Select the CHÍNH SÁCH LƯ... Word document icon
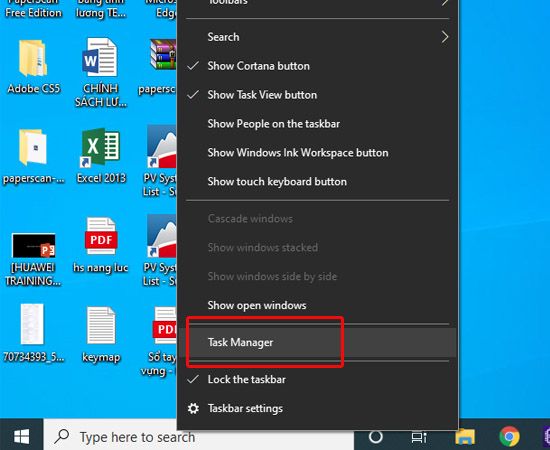Screen dimensions: 550x450 pos(100,57)
